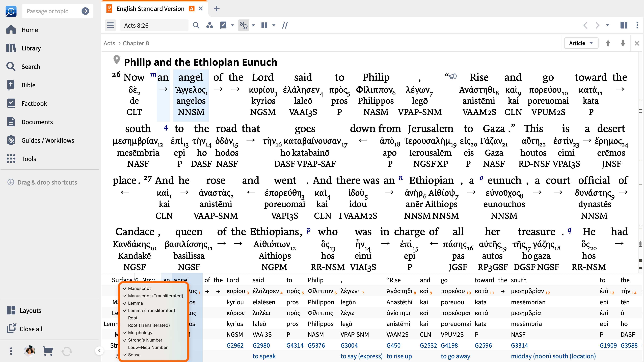644x362 pixels.
Task: Click the Logos app logo icon
Action: click(11, 11)
